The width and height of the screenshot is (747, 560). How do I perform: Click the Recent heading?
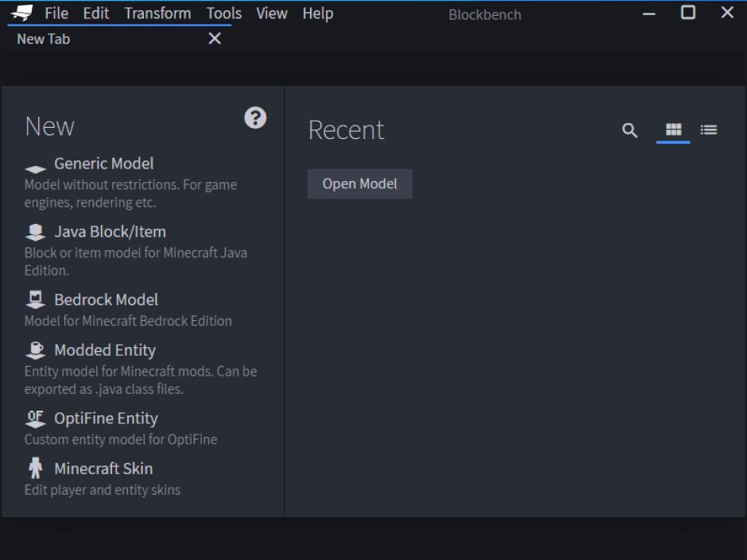[x=346, y=130]
